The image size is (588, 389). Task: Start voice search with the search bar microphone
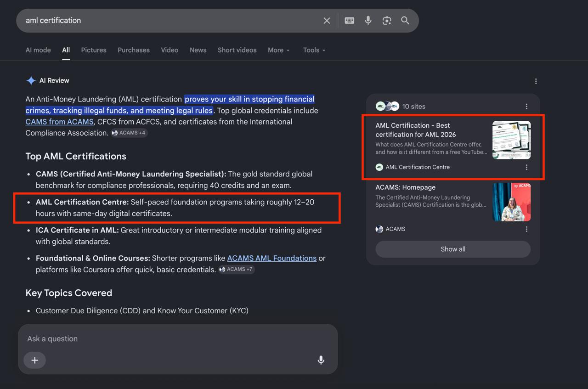coord(368,21)
